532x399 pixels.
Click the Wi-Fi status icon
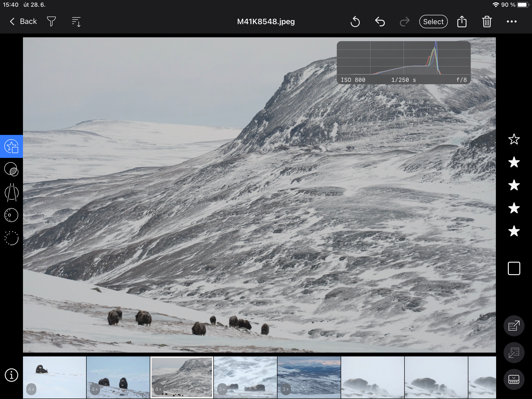click(496, 5)
